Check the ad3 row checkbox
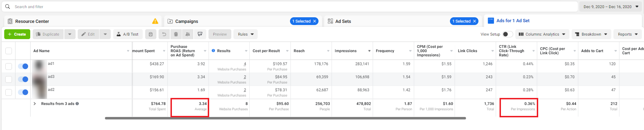 9,79
